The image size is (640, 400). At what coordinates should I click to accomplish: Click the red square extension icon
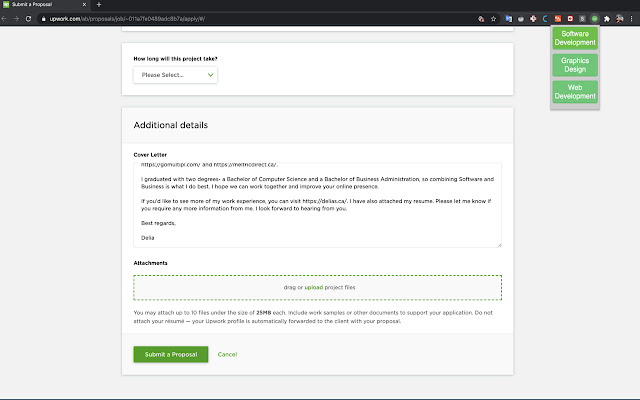570,19
